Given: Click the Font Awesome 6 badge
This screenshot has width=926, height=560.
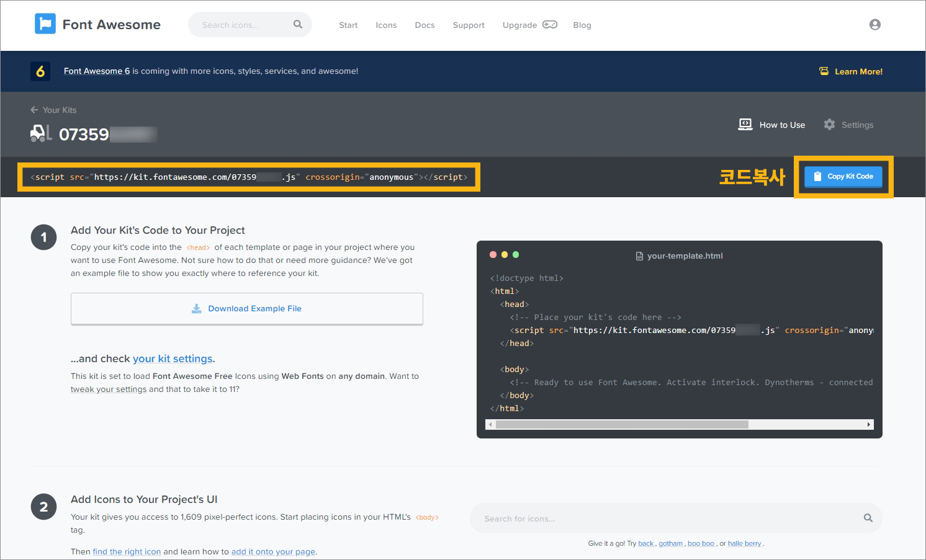Looking at the screenshot, I should coord(40,71).
